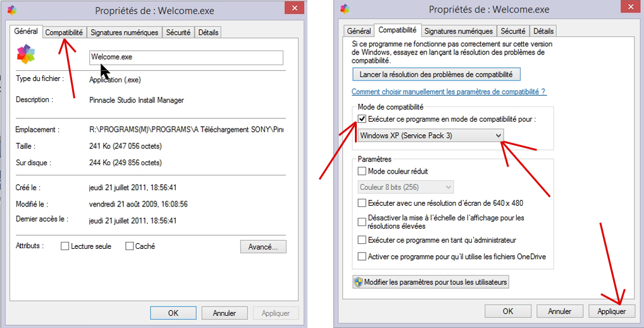Click the shield icon on Modifier les paramètres button

[359, 282]
